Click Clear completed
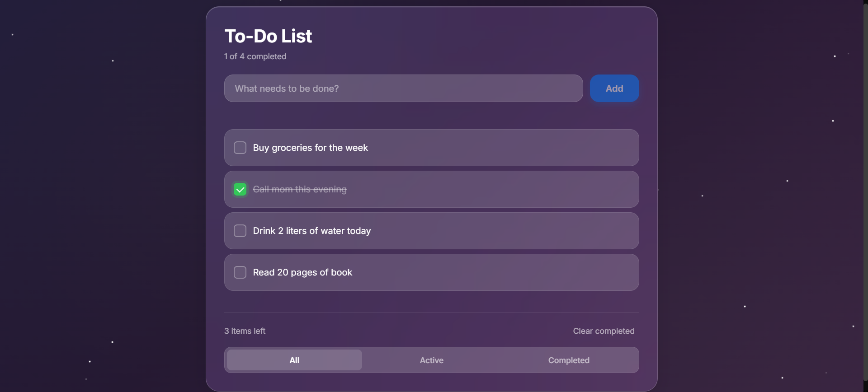868x392 pixels. (x=604, y=331)
